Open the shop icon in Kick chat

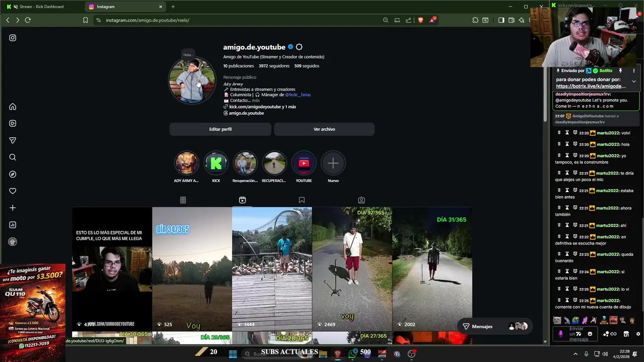coord(626,334)
